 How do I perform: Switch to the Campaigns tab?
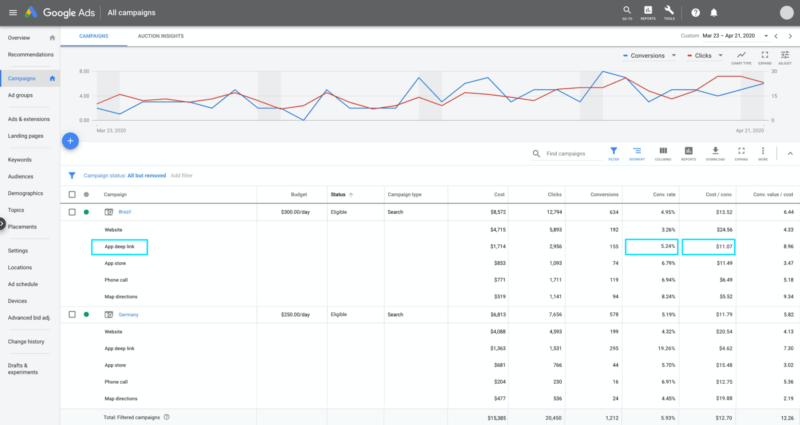point(94,36)
